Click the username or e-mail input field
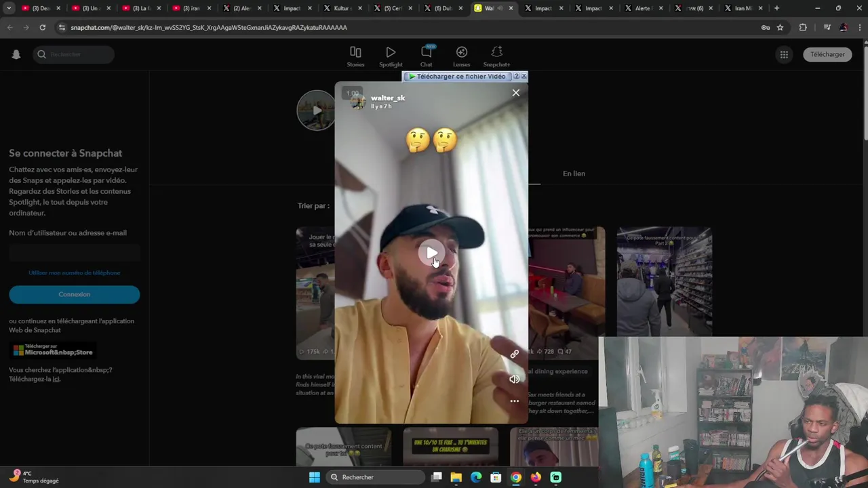 click(75, 253)
